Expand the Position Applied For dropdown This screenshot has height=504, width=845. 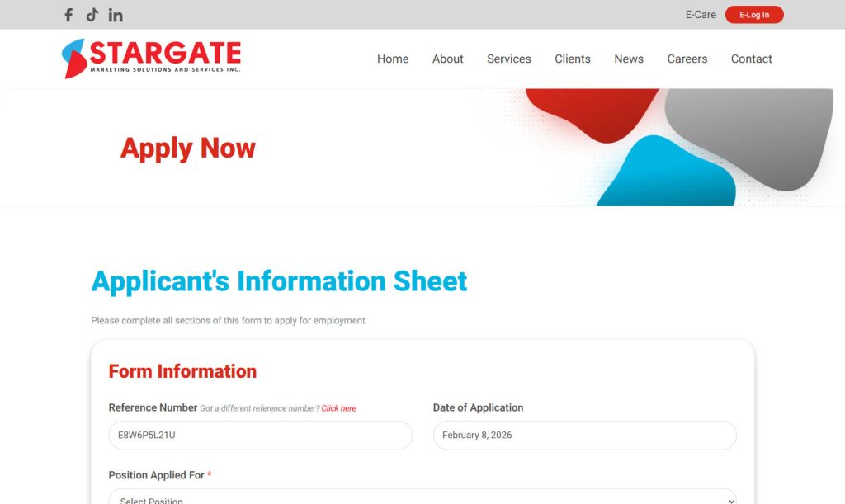(422, 497)
